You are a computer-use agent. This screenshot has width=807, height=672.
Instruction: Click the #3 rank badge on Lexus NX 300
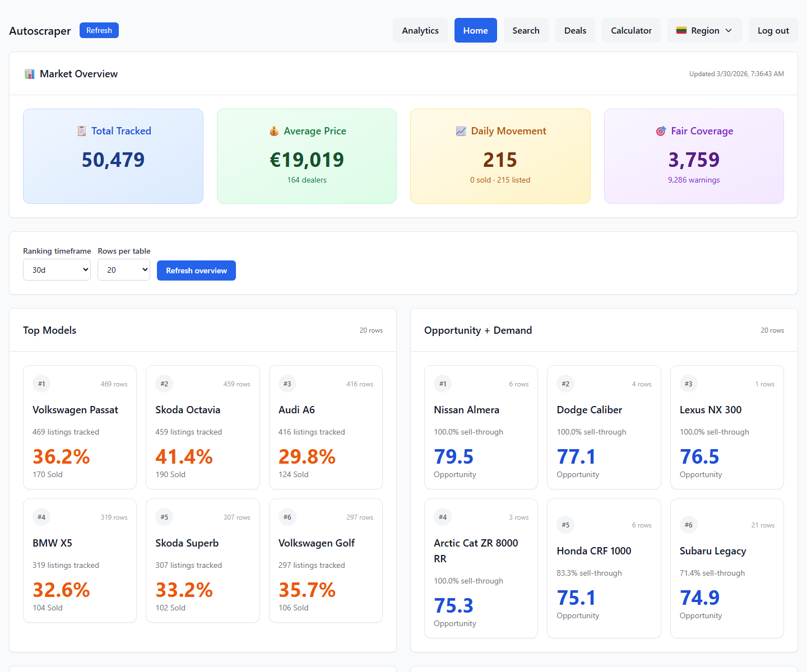[688, 384]
